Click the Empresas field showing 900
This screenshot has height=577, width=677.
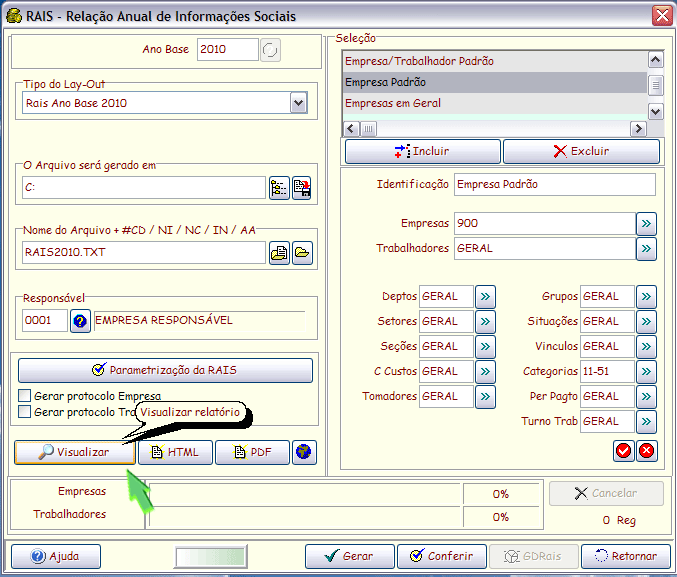(x=544, y=224)
